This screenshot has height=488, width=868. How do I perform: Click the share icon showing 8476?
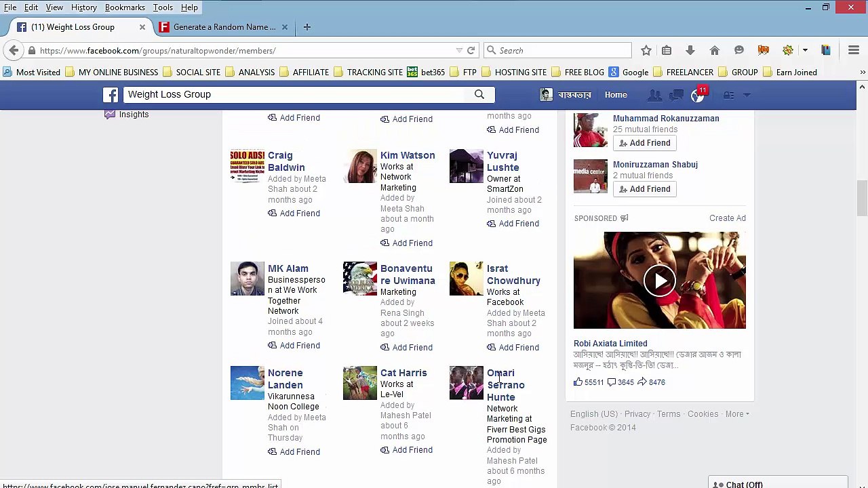point(642,382)
